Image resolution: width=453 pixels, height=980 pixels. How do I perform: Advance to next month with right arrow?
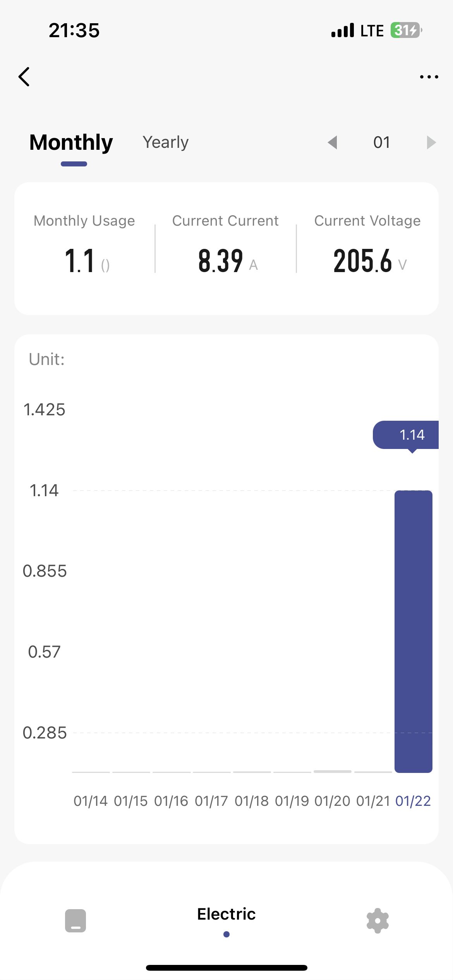(x=431, y=142)
